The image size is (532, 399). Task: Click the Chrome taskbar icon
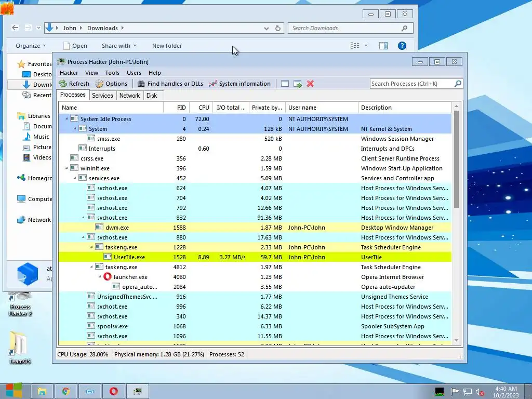(x=66, y=391)
